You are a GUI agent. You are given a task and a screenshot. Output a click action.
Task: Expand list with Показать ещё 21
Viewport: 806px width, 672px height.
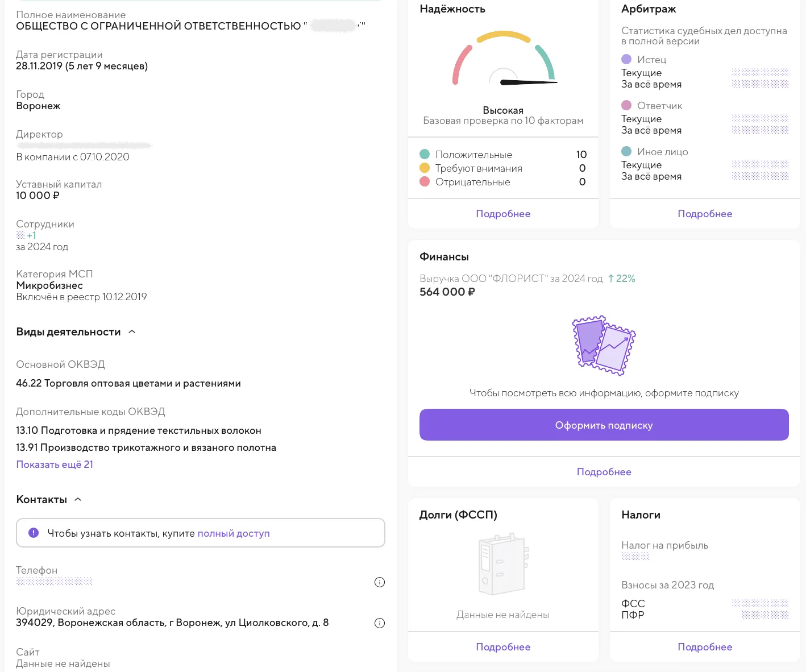coord(55,464)
